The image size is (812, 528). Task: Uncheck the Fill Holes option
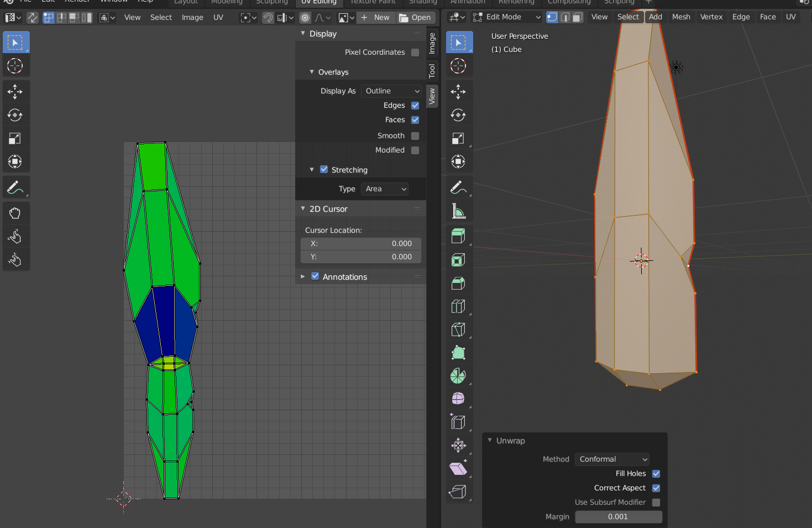[x=656, y=474]
